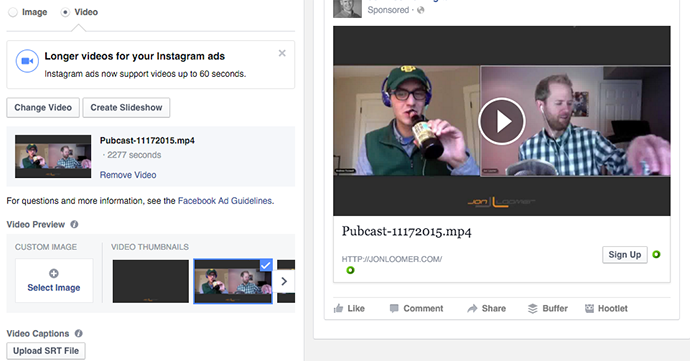The height and width of the screenshot is (361, 690).
Task: Click the green dot under JONLOOMER.COM URL
Action: 350,270
